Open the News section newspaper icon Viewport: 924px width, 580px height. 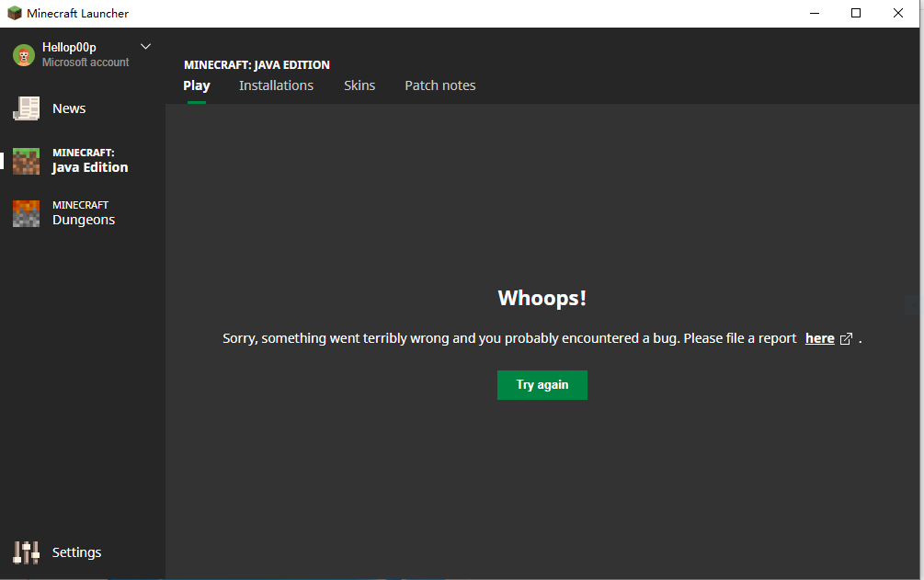(x=26, y=108)
